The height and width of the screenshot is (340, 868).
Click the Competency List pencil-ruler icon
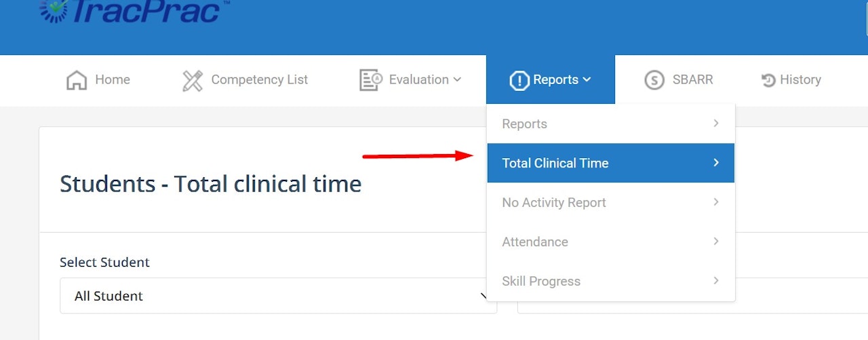point(193,81)
